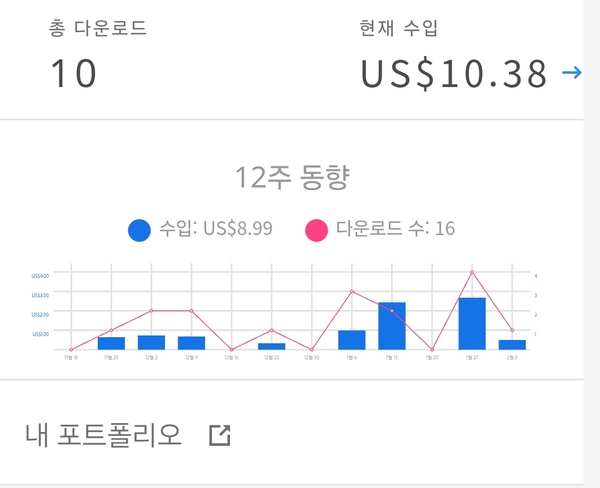Screen dimensions: 600x488
Task: Open the external link icon beside 내 포트폴리오
Action: click(219, 435)
